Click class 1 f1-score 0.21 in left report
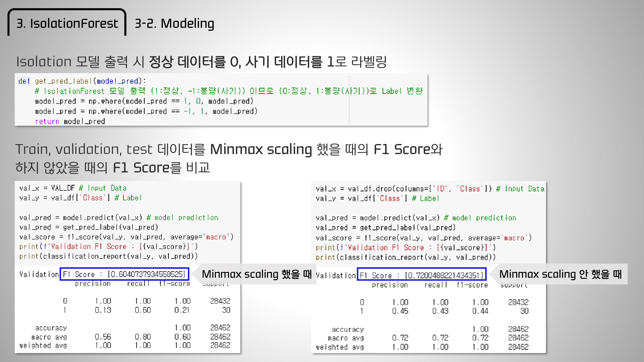Viewport: 644px width, 362px height. pos(182,310)
